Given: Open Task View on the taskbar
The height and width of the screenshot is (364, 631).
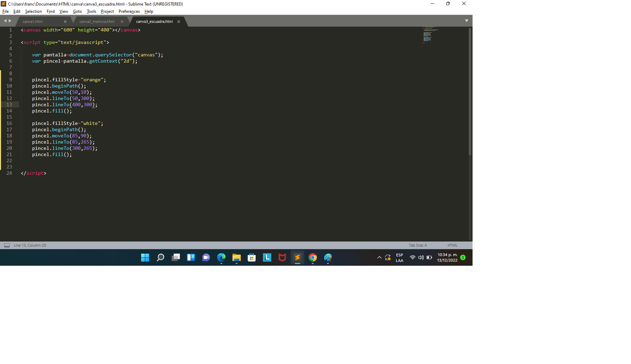Looking at the screenshot, I should tap(176, 257).
